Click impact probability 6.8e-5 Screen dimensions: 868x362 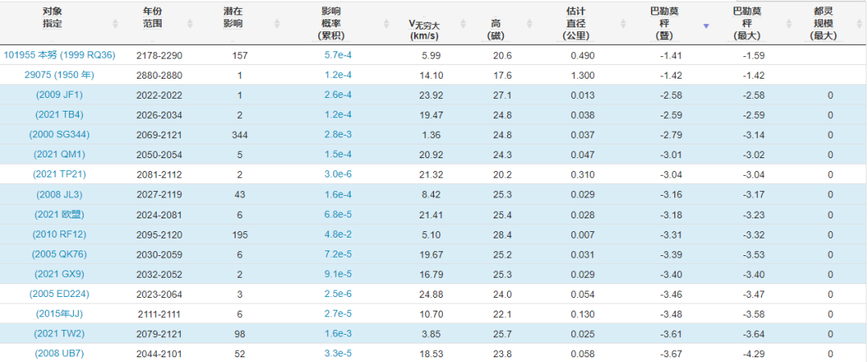coord(338,214)
